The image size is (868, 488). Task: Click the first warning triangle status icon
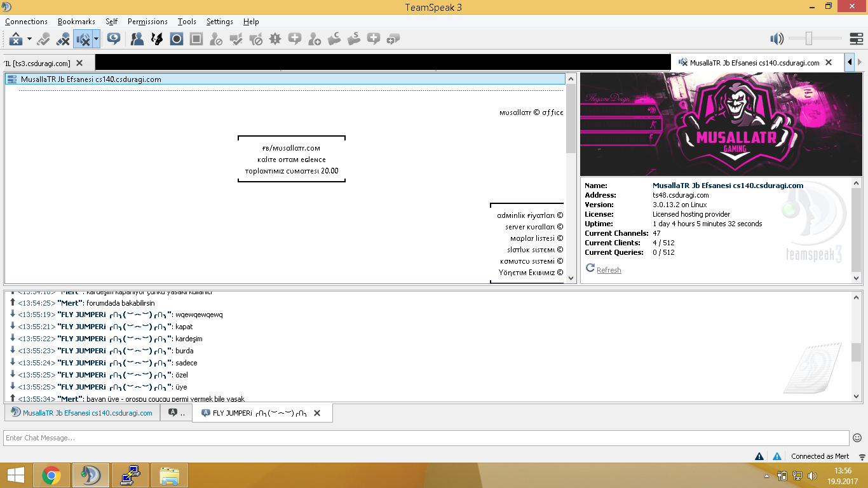tap(759, 456)
